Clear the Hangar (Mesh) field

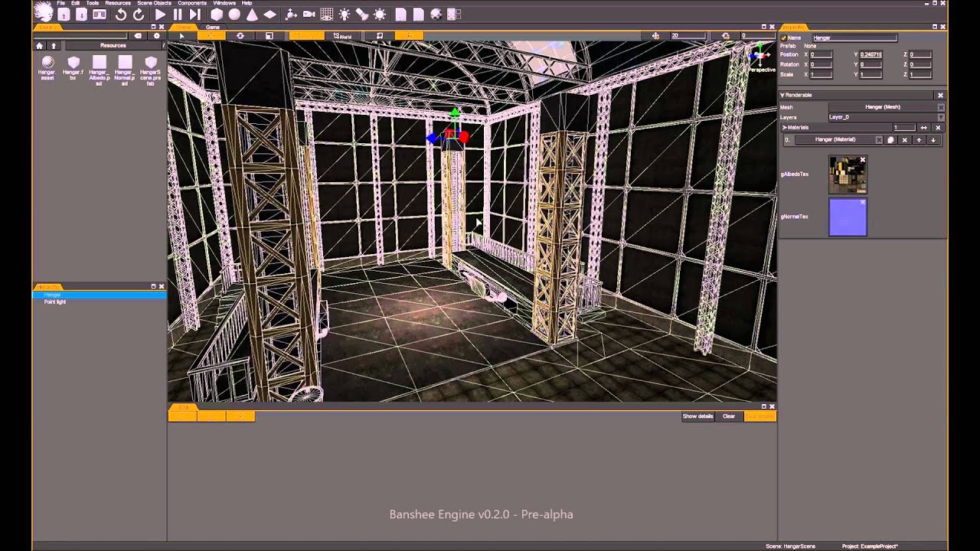click(941, 107)
